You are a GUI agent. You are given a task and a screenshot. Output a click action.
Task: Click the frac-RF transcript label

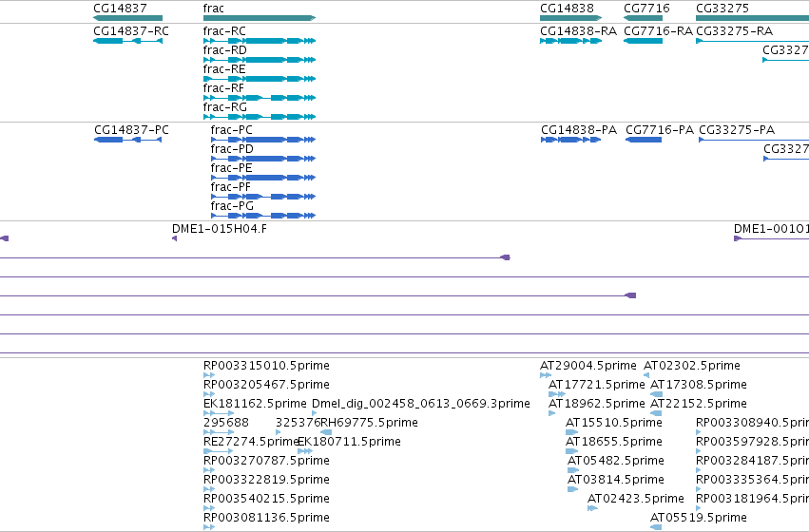pyautogui.click(x=224, y=88)
